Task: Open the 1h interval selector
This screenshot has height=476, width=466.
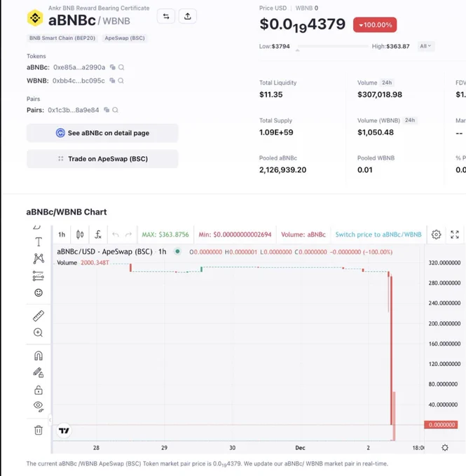Action: point(62,234)
